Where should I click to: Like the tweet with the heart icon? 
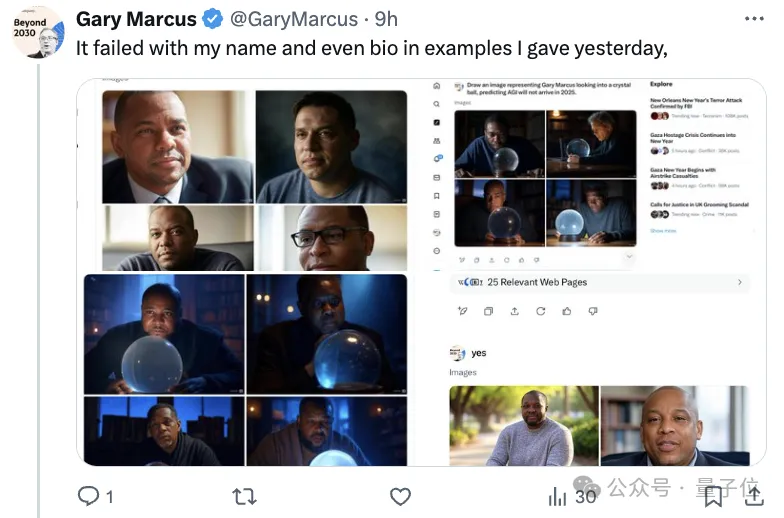(x=400, y=496)
